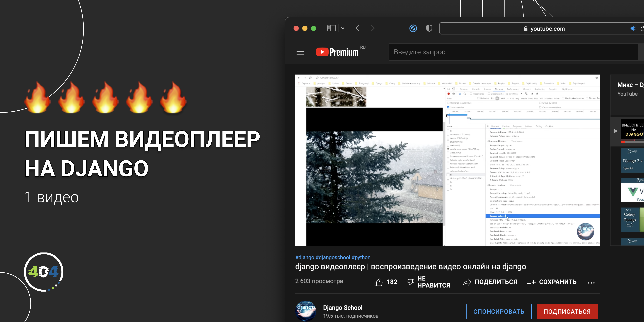The height and width of the screenshot is (322, 644).
Task: Click the export HAR download arrow
Action: [x=537, y=94]
